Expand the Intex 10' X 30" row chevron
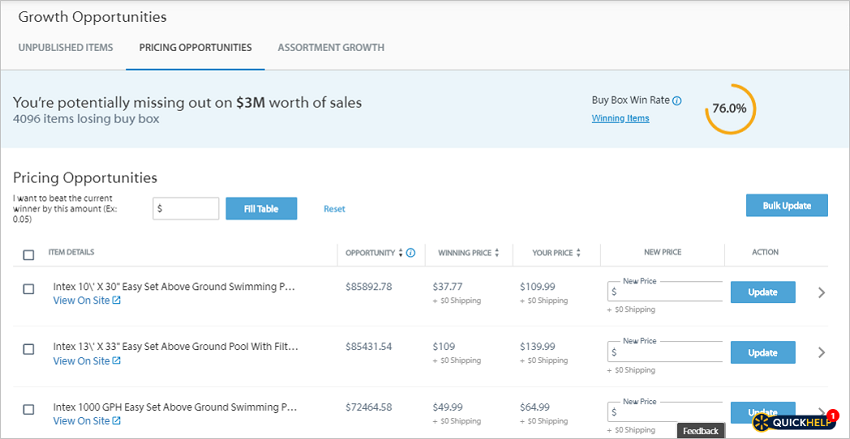This screenshot has width=850, height=439. pos(822,293)
